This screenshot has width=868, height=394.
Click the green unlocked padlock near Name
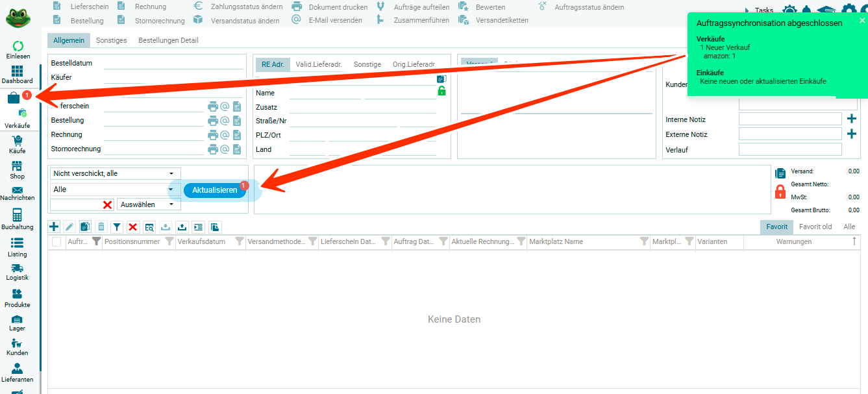442,92
